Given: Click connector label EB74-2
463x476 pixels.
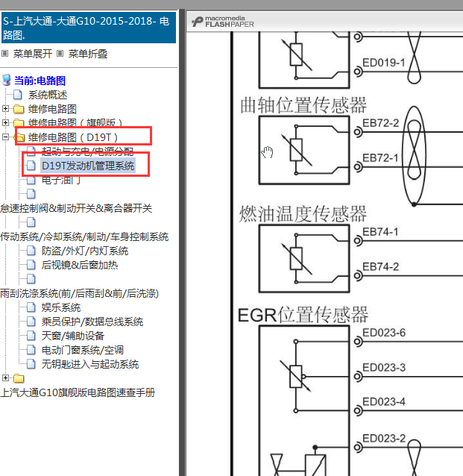Looking at the screenshot, I should (x=381, y=267).
